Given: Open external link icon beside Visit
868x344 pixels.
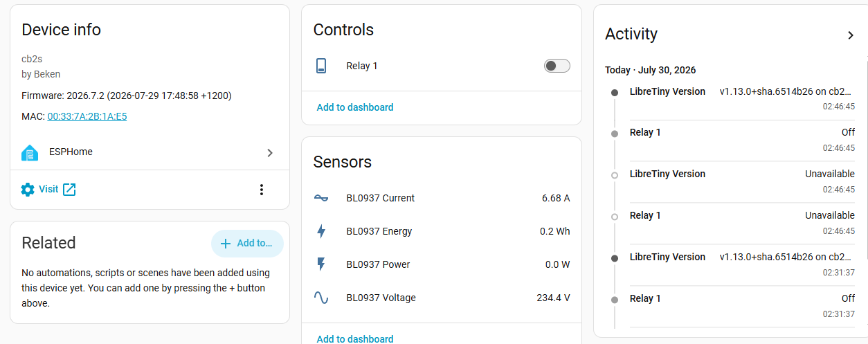Looking at the screenshot, I should click(69, 190).
